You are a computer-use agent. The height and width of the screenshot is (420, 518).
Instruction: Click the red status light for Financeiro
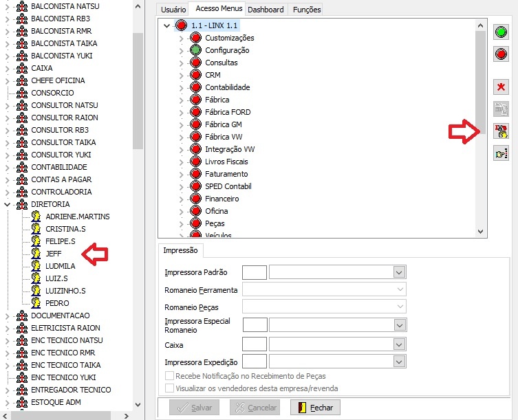tap(195, 199)
